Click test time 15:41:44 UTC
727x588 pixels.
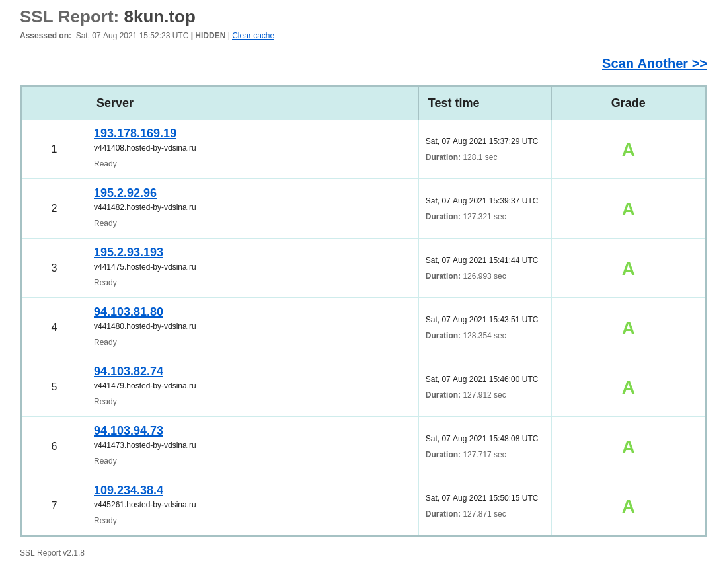coord(482,260)
